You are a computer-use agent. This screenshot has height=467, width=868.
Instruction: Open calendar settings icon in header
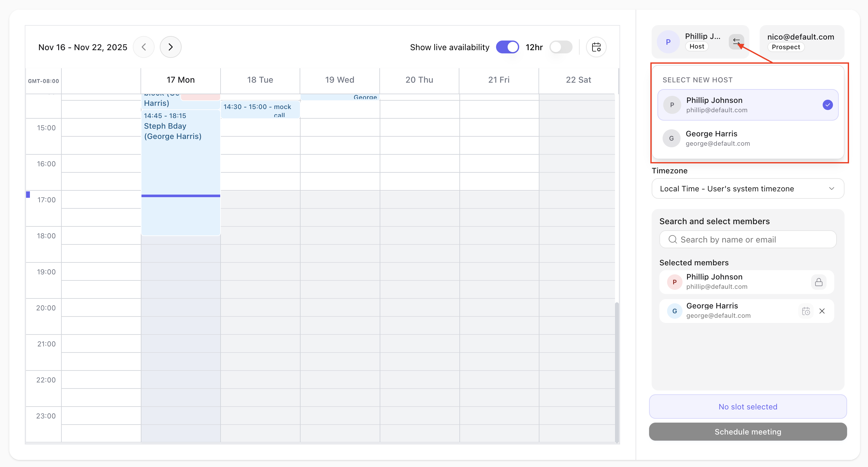(596, 47)
